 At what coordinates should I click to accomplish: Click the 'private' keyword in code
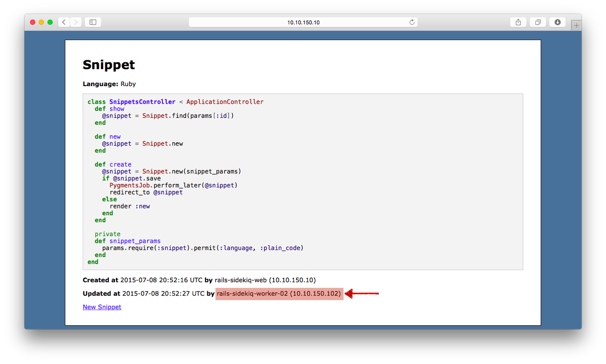(x=107, y=234)
